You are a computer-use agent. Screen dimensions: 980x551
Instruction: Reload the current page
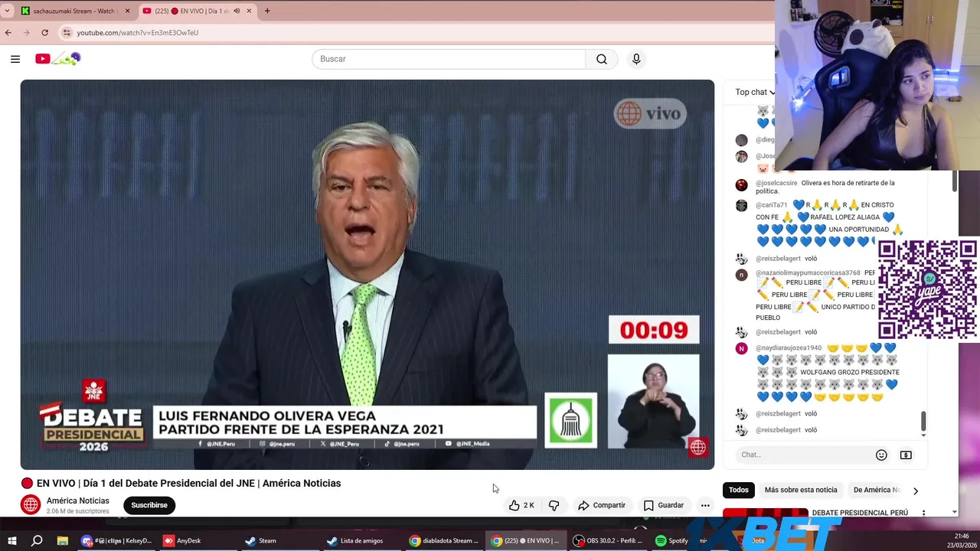click(x=45, y=32)
